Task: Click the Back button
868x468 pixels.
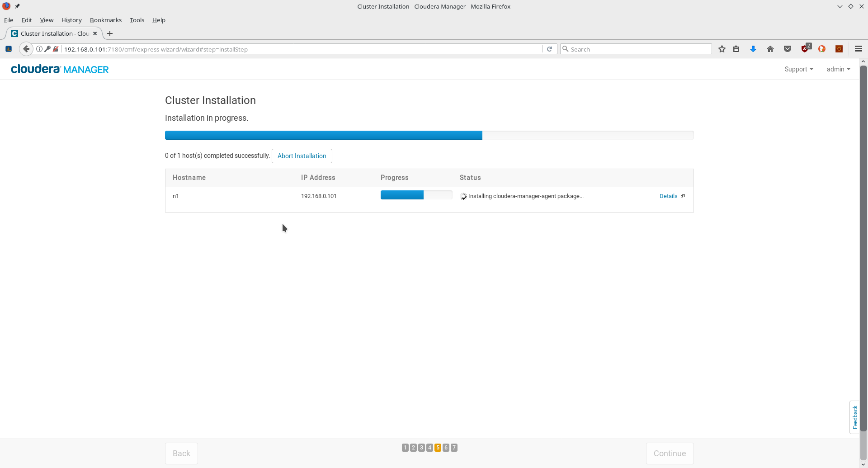Action: (x=181, y=454)
